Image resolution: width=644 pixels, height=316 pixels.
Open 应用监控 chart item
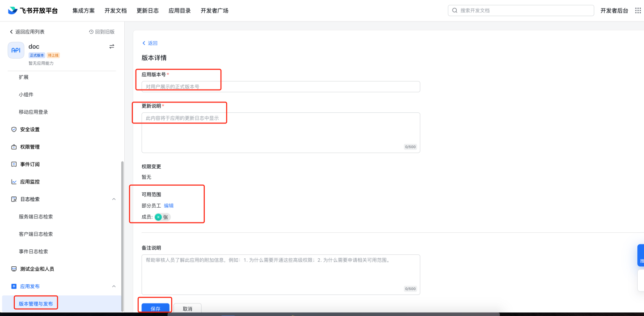(30, 182)
